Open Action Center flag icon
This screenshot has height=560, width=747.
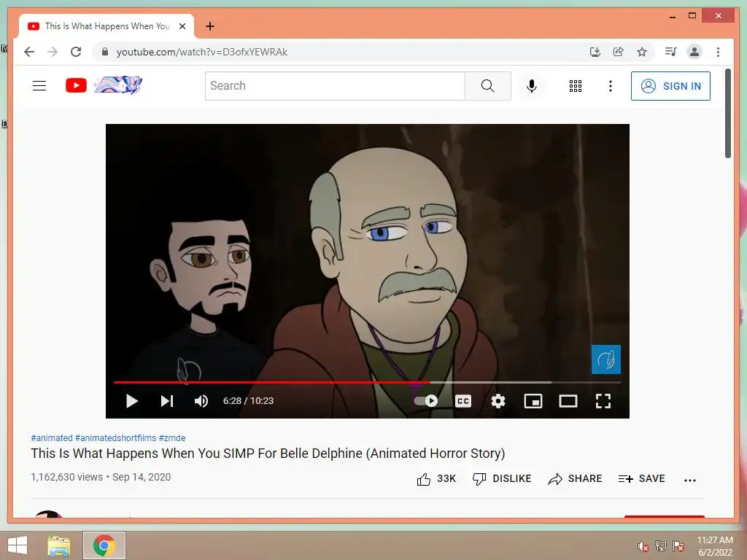click(x=678, y=546)
